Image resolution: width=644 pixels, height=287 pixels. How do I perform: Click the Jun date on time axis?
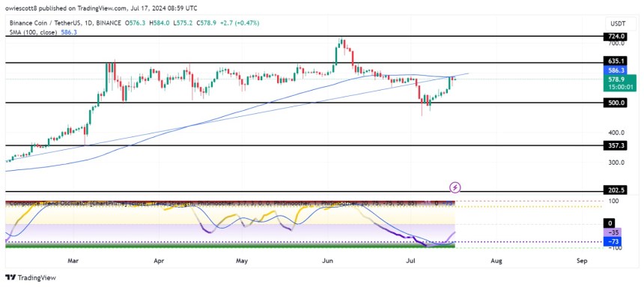327,261
